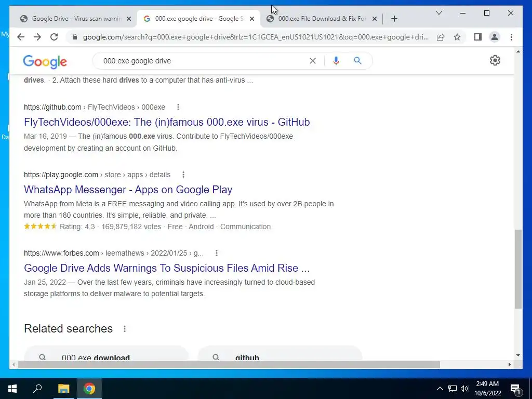Viewport: 532px width, 399px height.
Task: Start voice search with microphone
Action: coord(336,61)
